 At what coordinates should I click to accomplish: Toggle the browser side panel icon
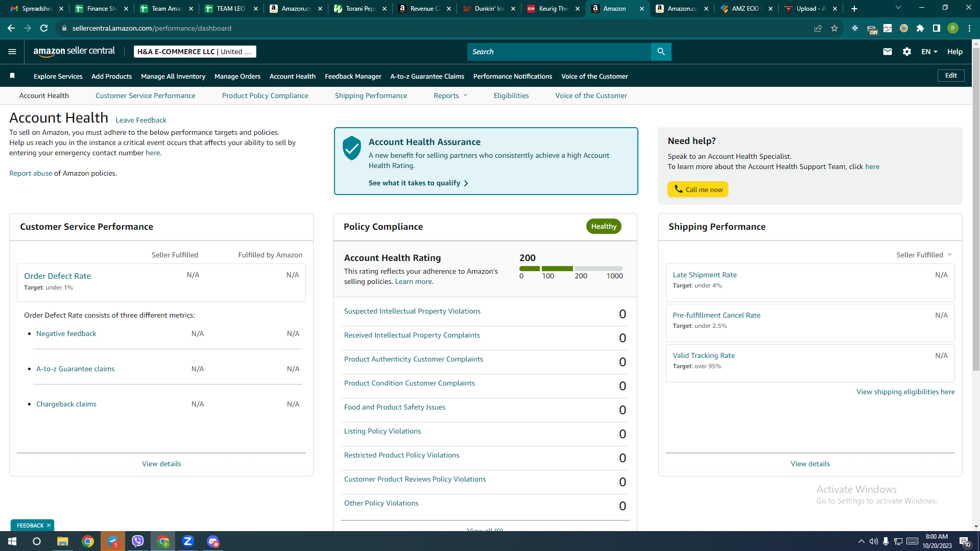(x=937, y=28)
